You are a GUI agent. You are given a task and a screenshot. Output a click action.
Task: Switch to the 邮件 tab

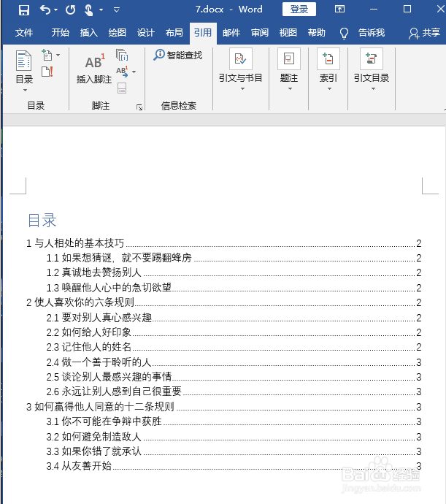[x=231, y=32]
